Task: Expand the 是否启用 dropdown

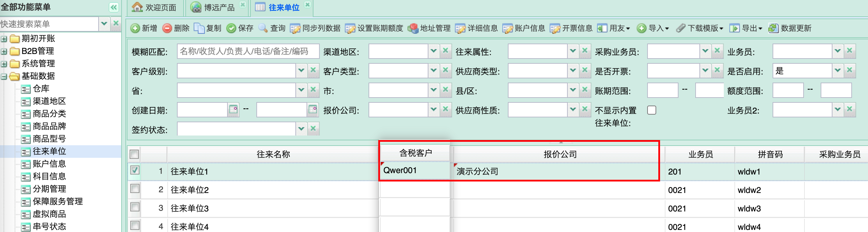Action: coord(838,71)
